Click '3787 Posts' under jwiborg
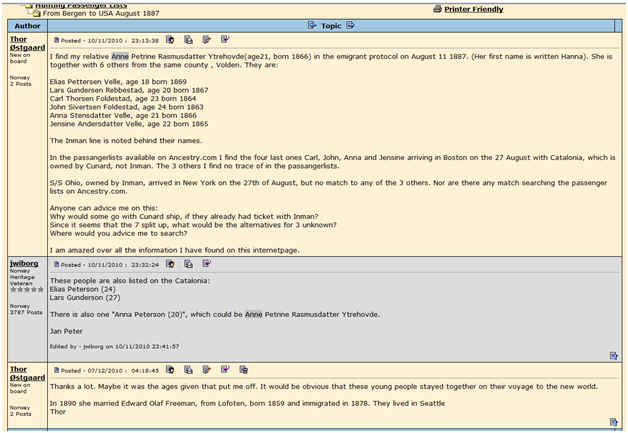The height and width of the screenshot is (433, 628). [26, 312]
